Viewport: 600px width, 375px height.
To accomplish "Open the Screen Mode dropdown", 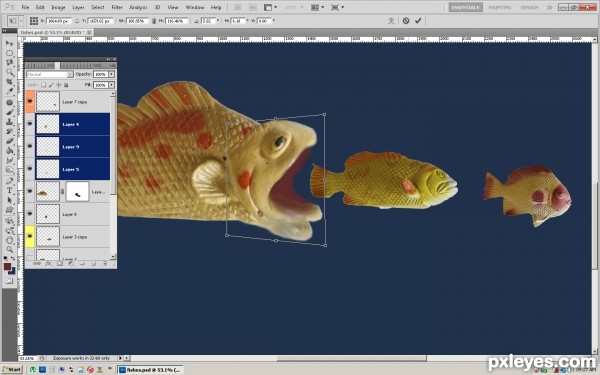I will pos(337,7).
